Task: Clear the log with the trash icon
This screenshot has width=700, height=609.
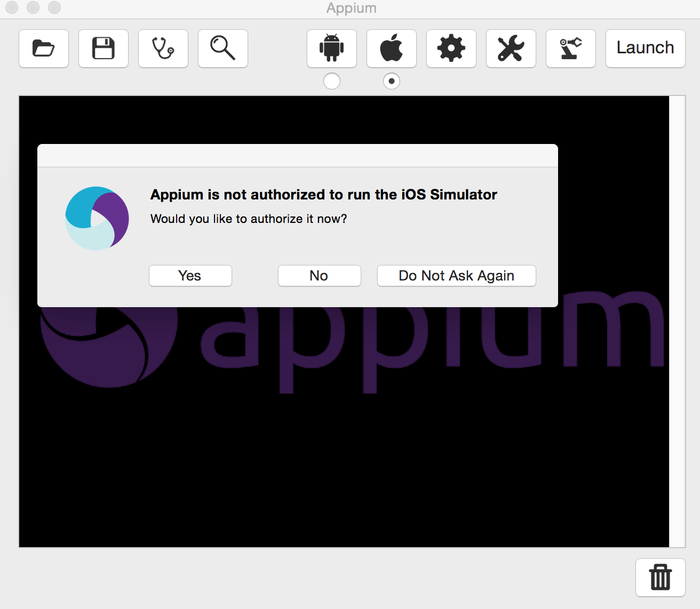Action: point(661,578)
